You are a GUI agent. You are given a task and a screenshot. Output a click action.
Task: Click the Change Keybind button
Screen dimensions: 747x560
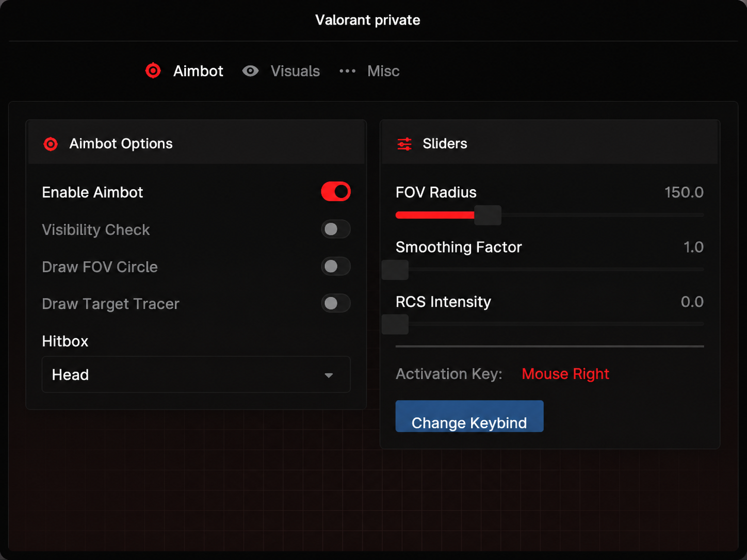pos(469,416)
